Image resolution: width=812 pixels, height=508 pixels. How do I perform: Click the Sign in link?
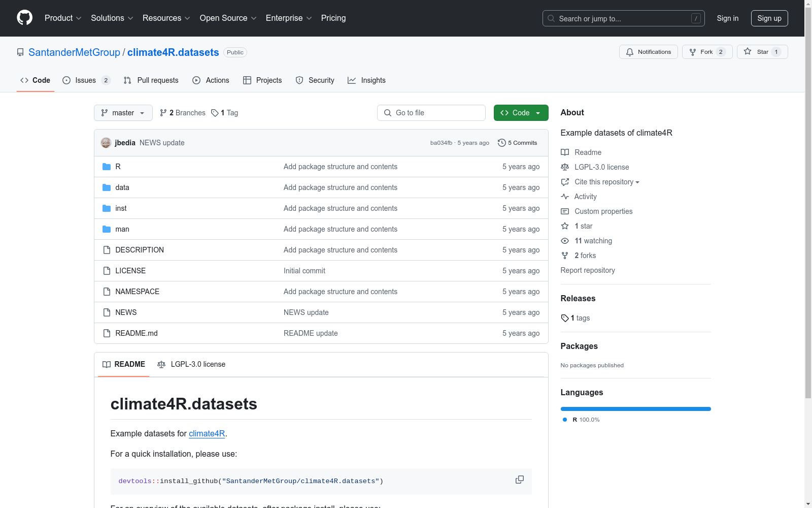728,18
